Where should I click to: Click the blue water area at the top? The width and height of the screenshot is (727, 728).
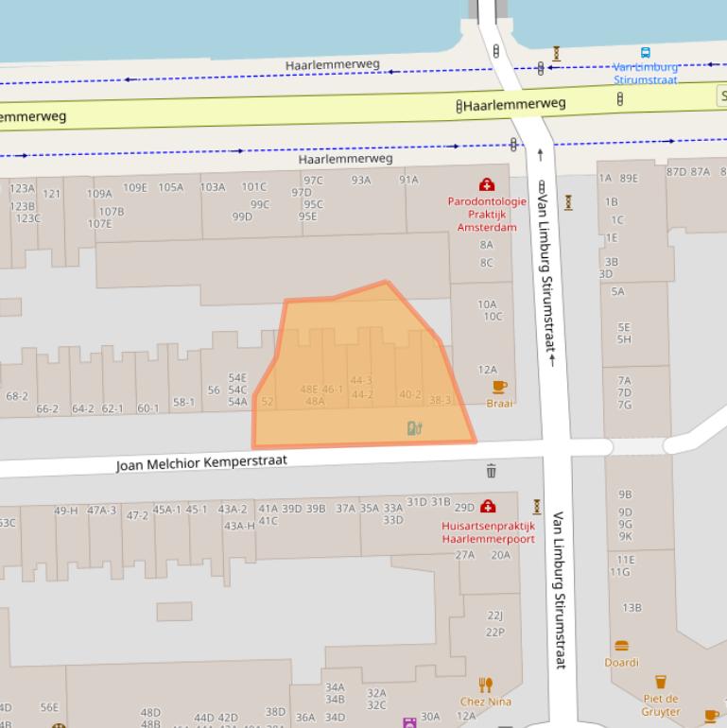click(236, 28)
